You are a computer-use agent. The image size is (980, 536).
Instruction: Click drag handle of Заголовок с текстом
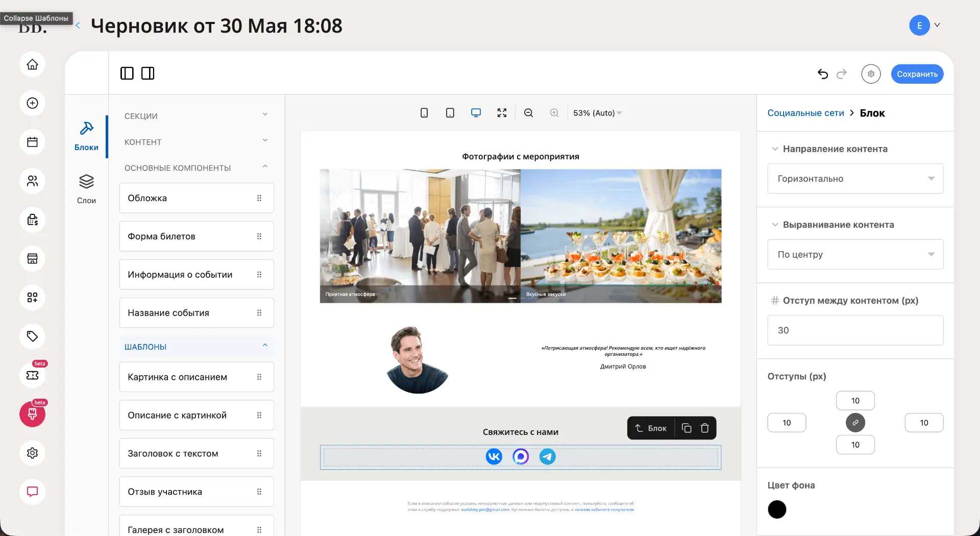(259, 454)
